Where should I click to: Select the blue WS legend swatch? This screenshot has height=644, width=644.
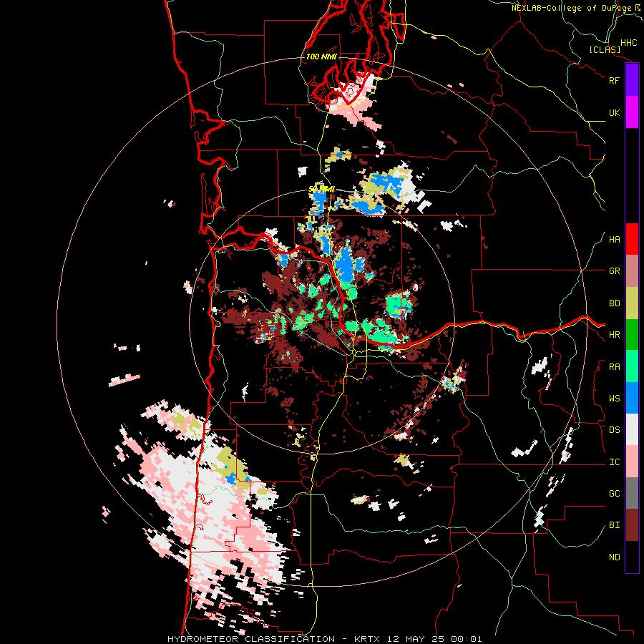coord(632,398)
